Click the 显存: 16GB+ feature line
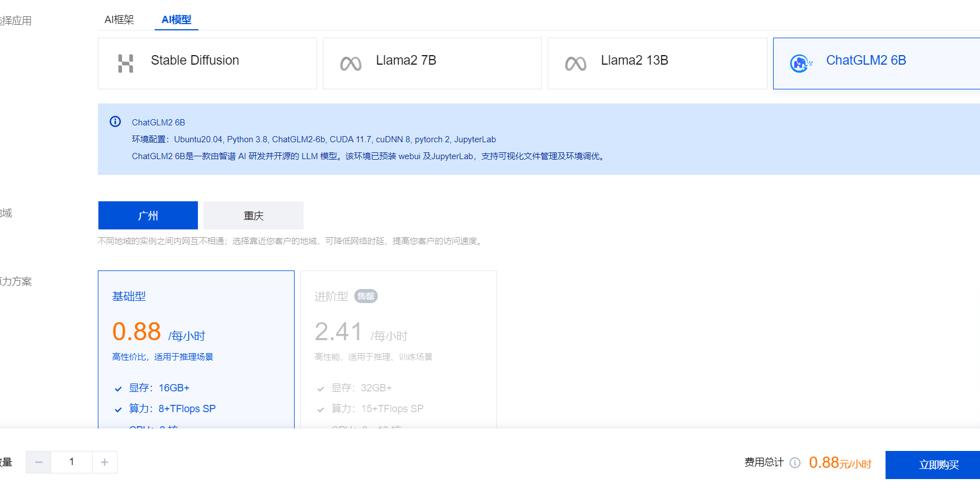 click(x=159, y=388)
